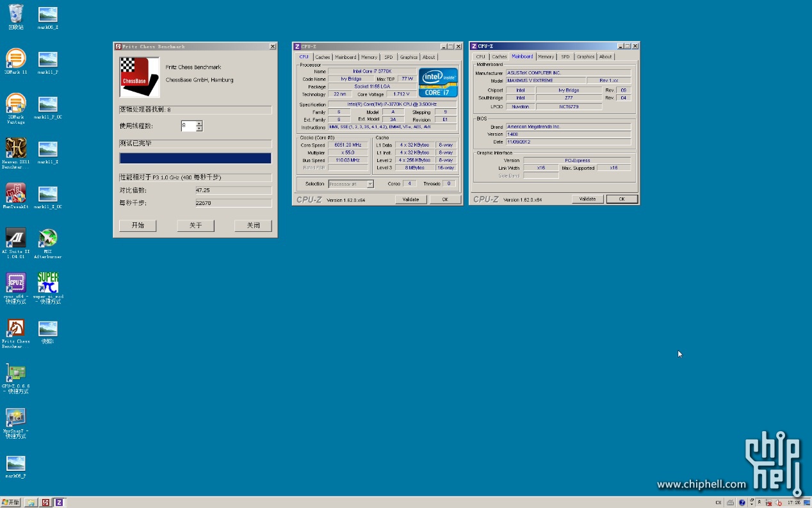
Task: Click OK in right CPU-Z Mainboard window
Action: [x=621, y=199]
